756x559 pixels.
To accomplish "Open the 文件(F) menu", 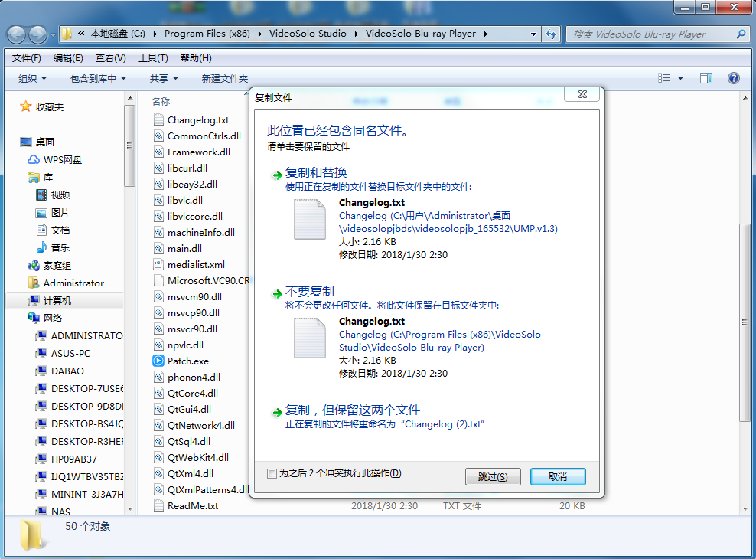I will pos(27,58).
